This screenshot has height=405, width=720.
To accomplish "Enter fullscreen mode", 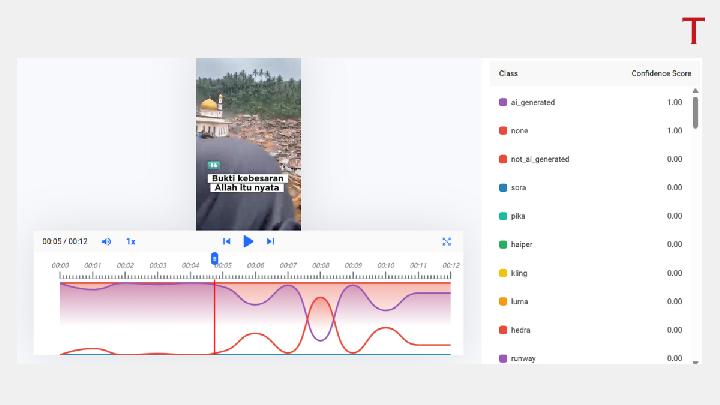I will pos(446,241).
